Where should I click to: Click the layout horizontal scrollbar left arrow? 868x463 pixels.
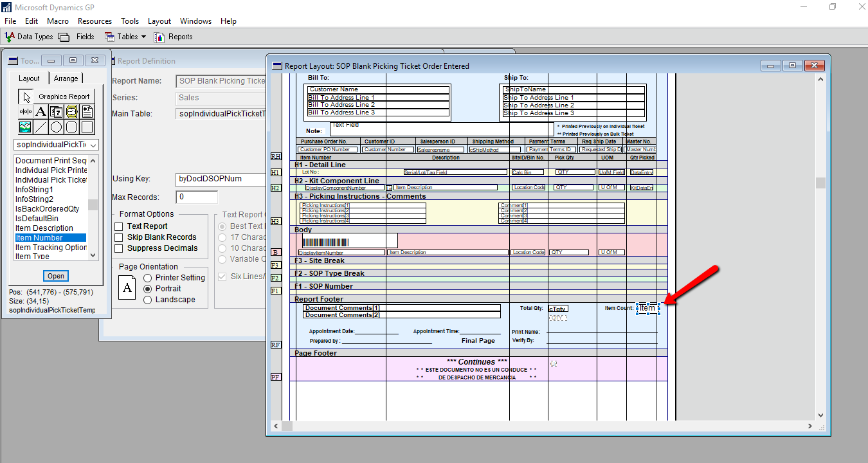click(275, 426)
